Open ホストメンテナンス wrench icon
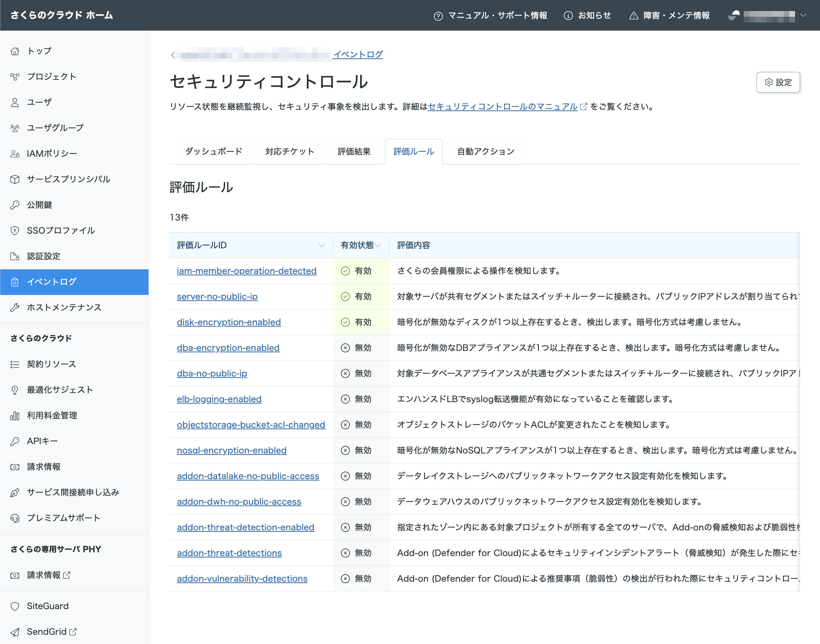This screenshot has width=820, height=644. click(15, 307)
